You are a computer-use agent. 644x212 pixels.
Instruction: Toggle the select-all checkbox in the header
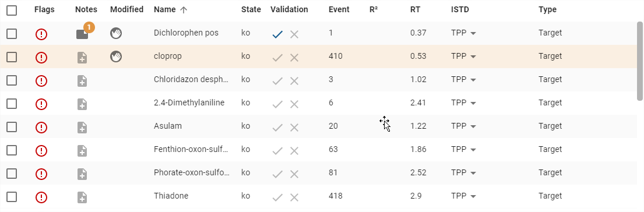12,10
